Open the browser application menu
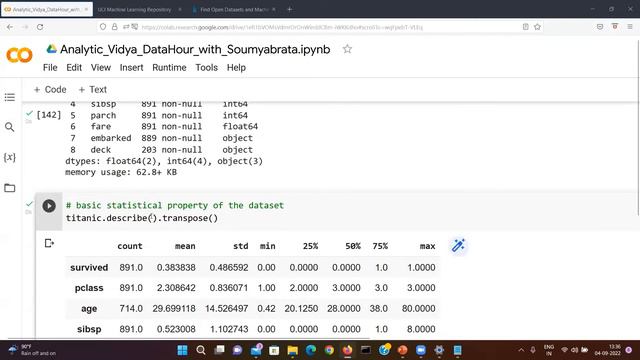This screenshot has width=640, height=360. [630, 27]
